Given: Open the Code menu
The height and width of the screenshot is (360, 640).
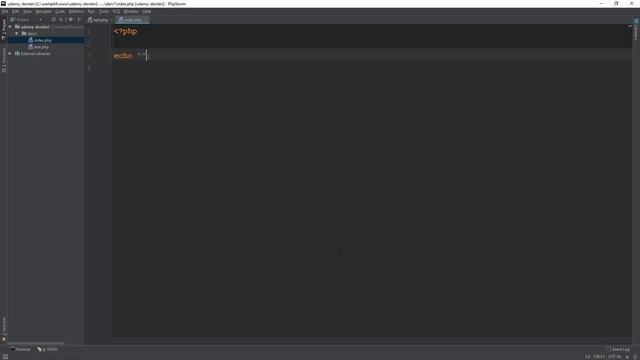Looking at the screenshot, I should point(60,11).
